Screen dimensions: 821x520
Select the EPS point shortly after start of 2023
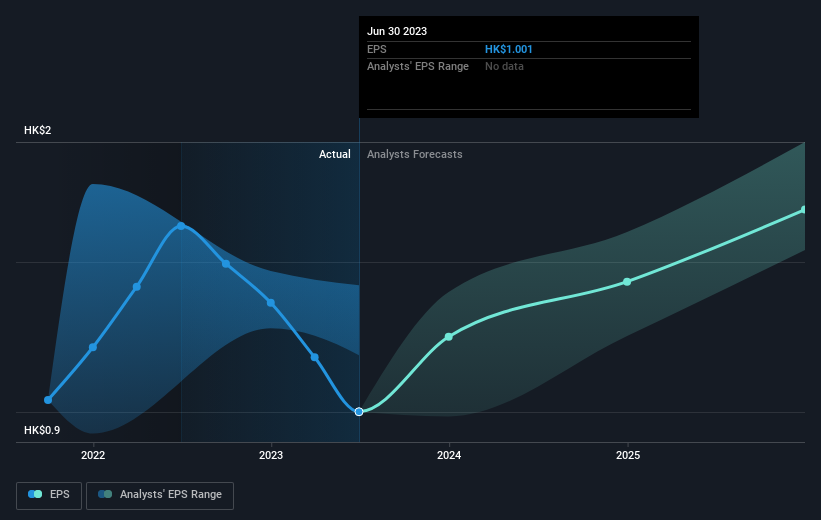pos(315,357)
